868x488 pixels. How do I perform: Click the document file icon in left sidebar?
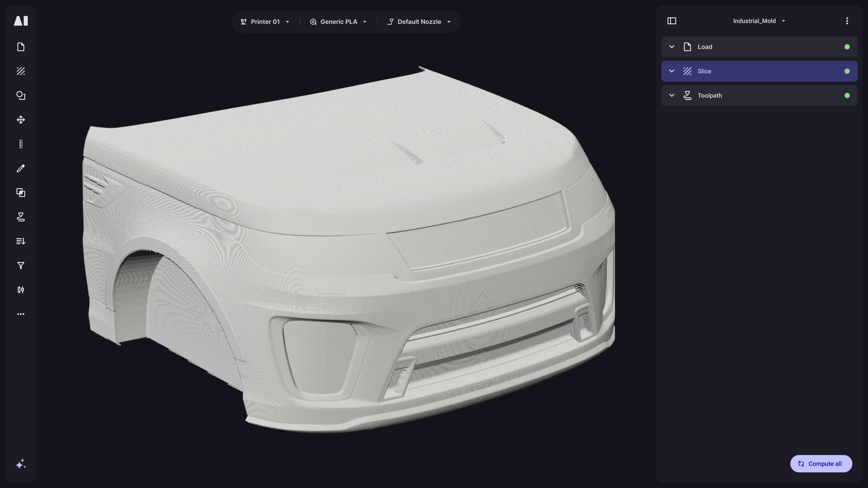pos(21,47)
